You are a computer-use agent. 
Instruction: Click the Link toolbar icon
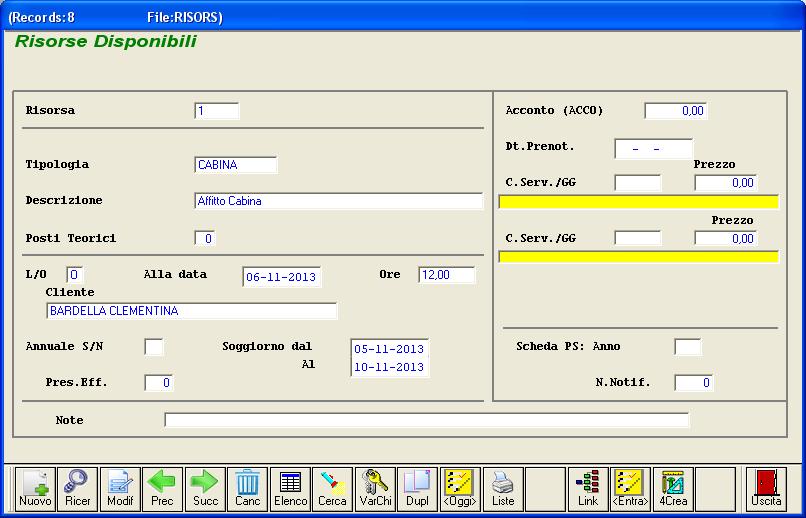[588, 488]
